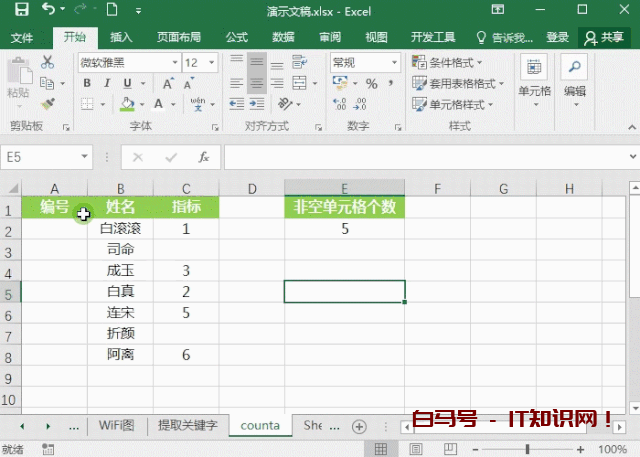Click the Insert Function fx icon
This screenshot has width=640, height=457.
(203, 157)
